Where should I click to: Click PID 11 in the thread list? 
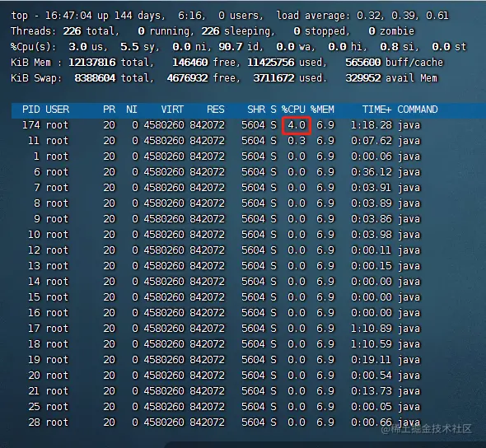pyautogui.click(x=34, y=141)
